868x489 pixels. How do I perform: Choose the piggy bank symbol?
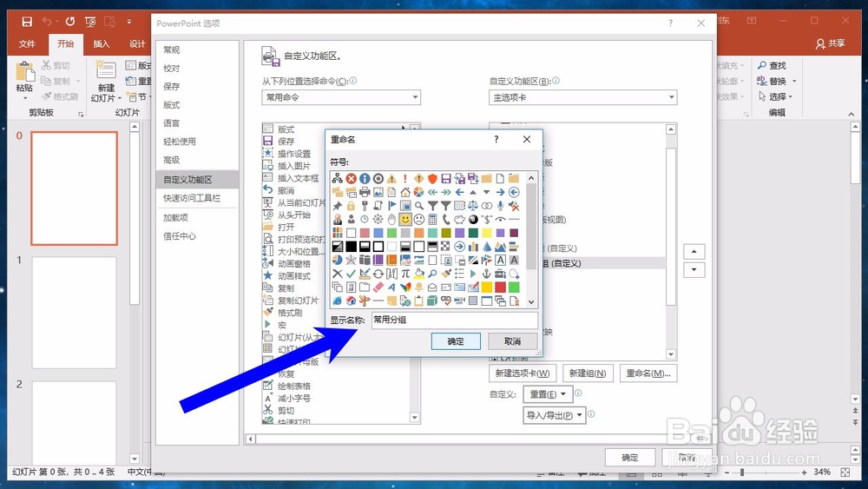tap(459, 219)
